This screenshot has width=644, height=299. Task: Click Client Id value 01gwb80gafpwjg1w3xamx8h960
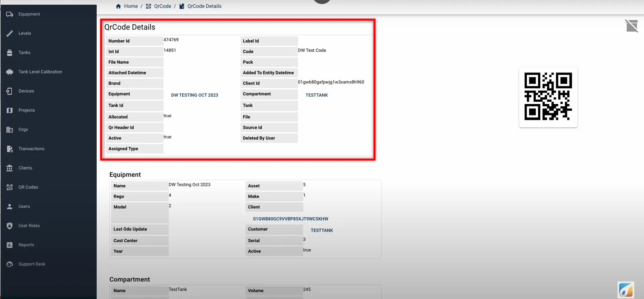[x=331, y=82]
